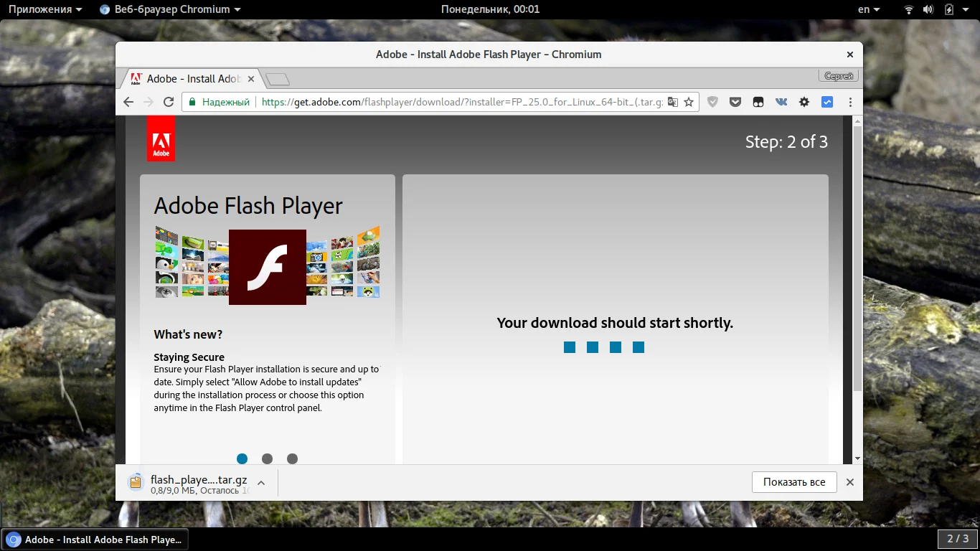This screenshot has height=551, width=980.
Task: Click the page scrollbar down arrow
Action: [857, 458]
